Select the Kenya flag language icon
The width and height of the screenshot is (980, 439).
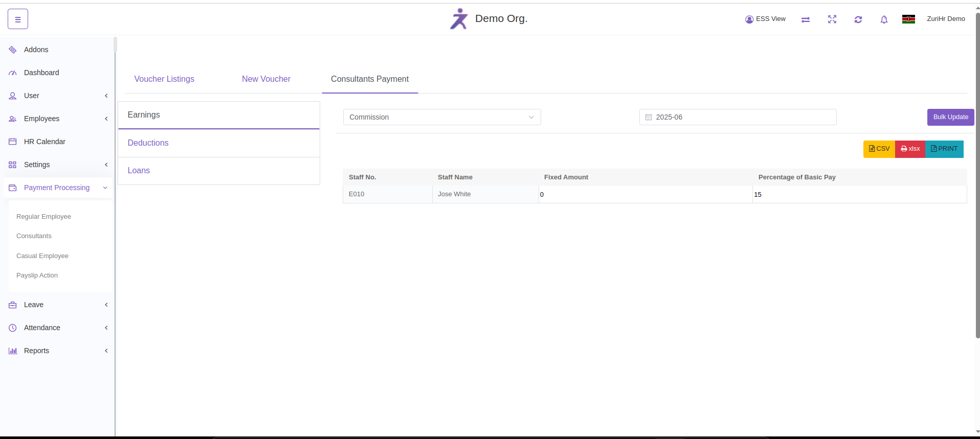pyautogui.click(x=908, y=19)
